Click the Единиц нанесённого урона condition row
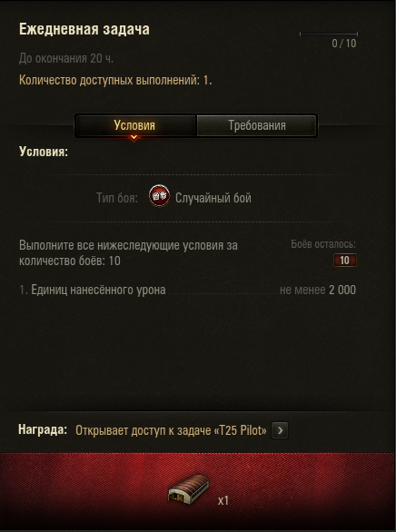Viewport: 396px width, 532px height. 188,291
